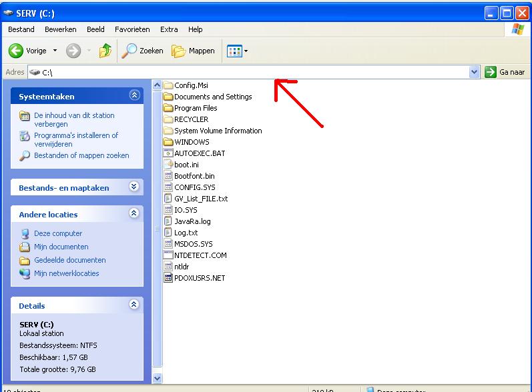This screenshot has width=532, height=392.
Task: Select the ntldr file icon
Action: tap(168, 266)
